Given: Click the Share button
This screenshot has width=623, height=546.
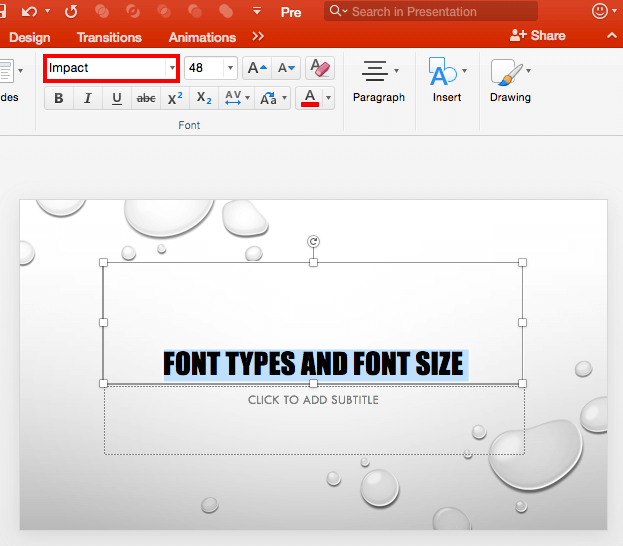Looking at the screenshot, I should pos(538,35).
